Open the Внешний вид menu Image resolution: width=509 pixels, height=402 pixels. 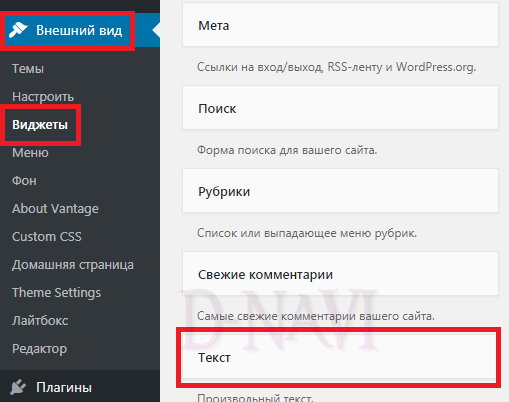point(79,30)
